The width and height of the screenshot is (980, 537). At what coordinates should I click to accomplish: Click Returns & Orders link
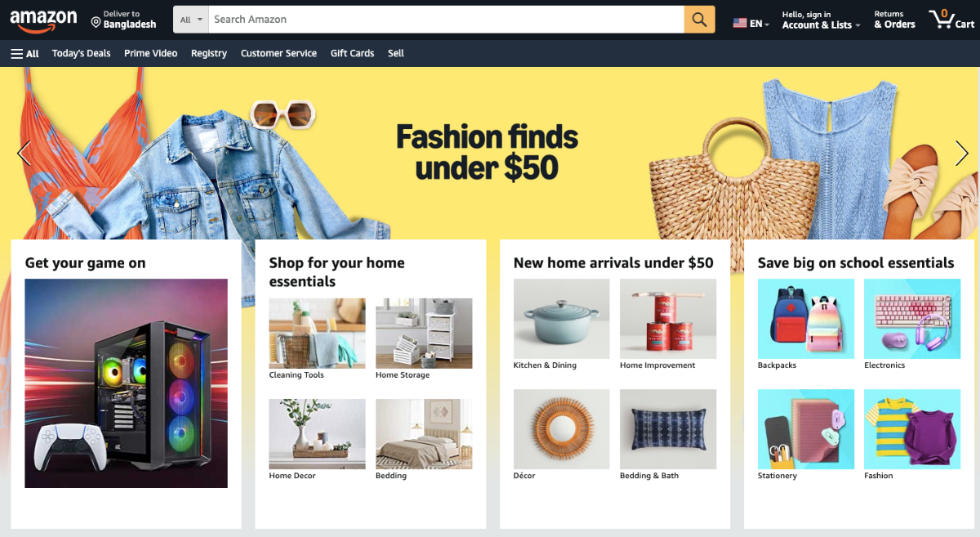[894, 20]
